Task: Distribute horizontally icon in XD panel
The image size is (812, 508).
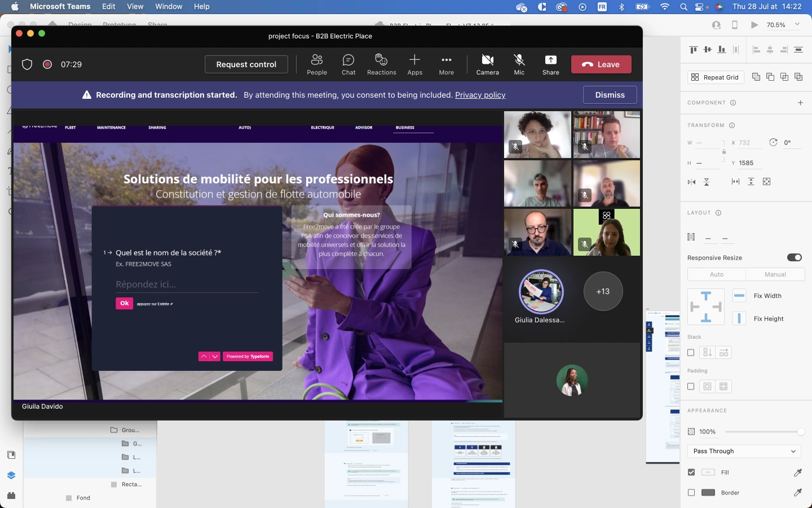Action: pyautogui.click(x=736, y=50)
